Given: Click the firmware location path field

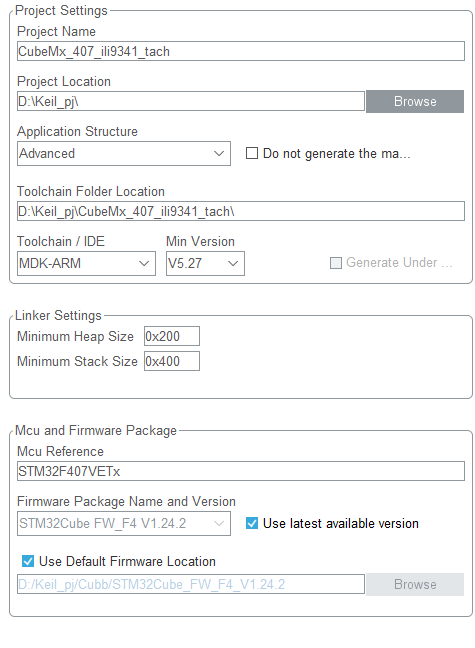Looking at the screenshot, I should point(191,584).
